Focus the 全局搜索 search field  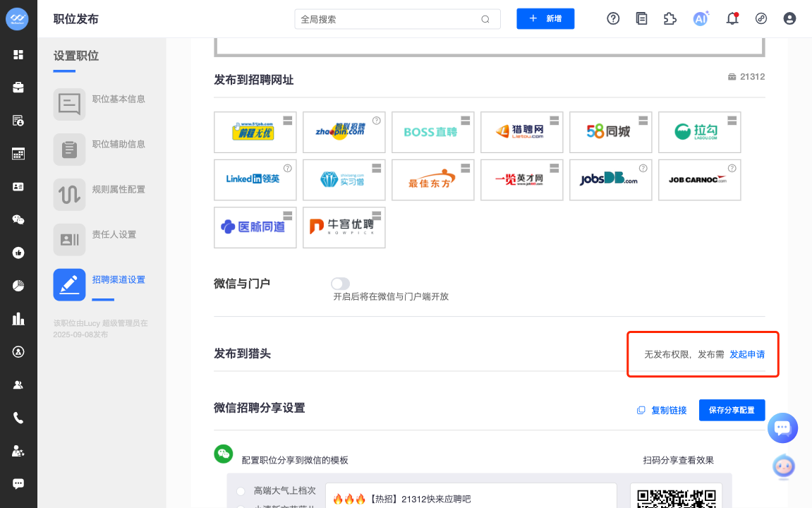397,19
